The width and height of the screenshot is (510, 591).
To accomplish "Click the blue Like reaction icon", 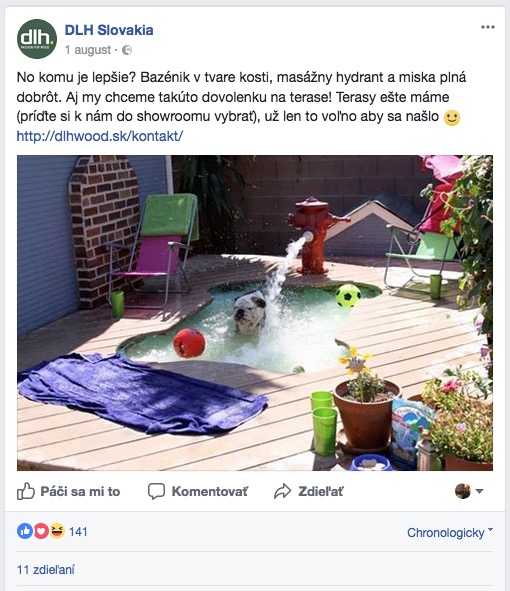I will click(x=25, y=531).
